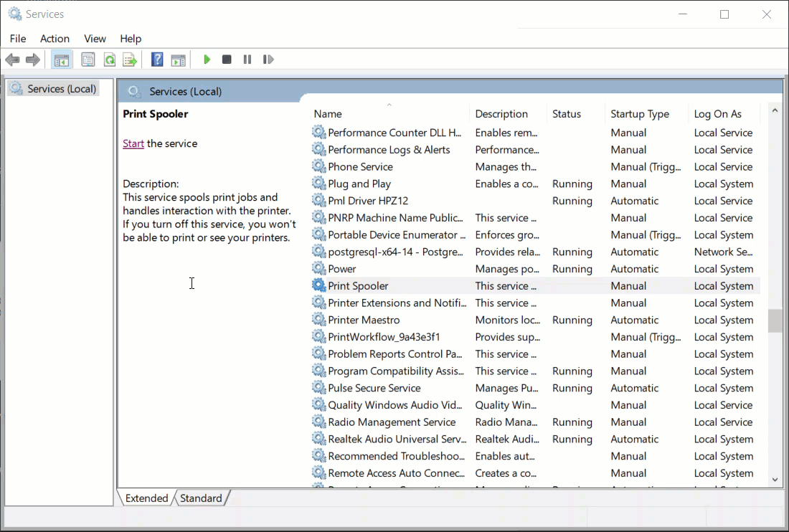Select the Performance Logs & Alerts row
The image size is (789, 532).
click(535, 149)
